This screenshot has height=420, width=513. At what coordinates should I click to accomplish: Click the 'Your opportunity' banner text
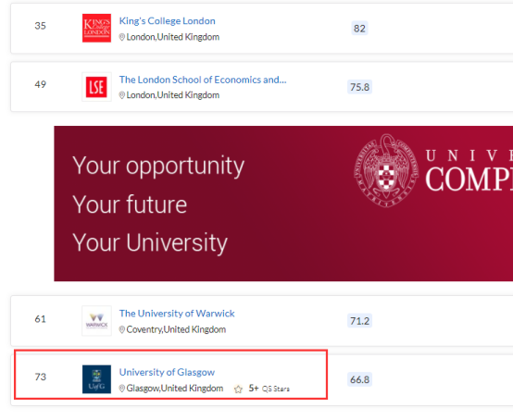pos(158,166)
